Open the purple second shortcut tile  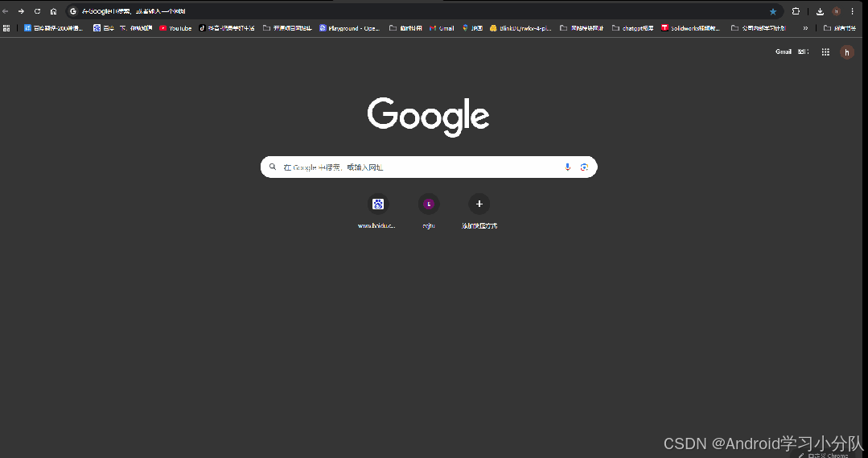(429, 212)
